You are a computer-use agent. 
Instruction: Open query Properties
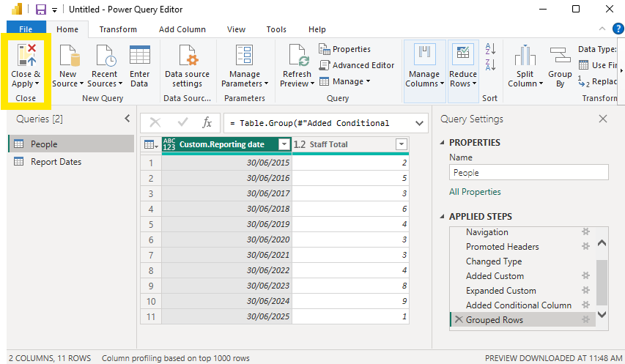tap(345, 49)
